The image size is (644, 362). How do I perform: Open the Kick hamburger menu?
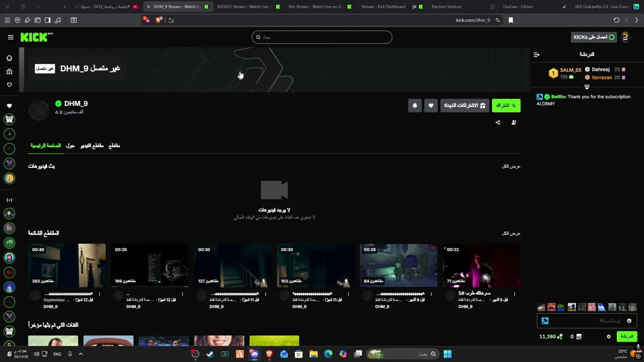click(x=11, y=37)
